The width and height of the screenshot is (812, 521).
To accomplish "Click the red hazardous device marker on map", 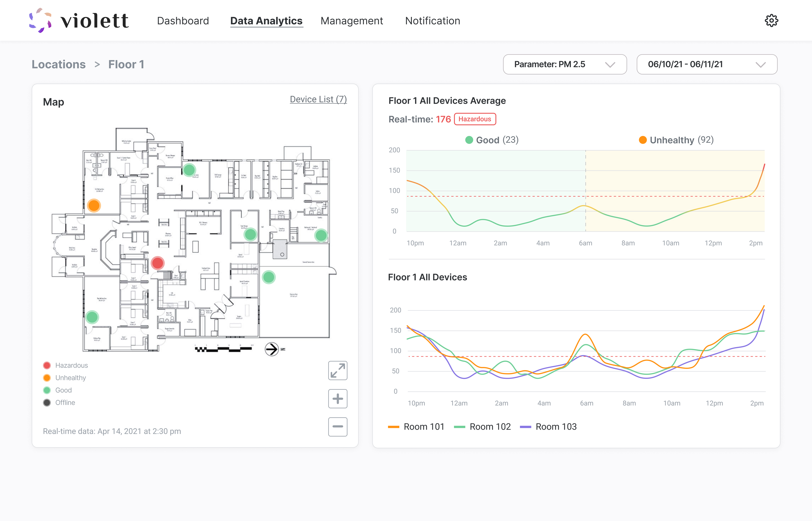I will (x=158, y=263).
